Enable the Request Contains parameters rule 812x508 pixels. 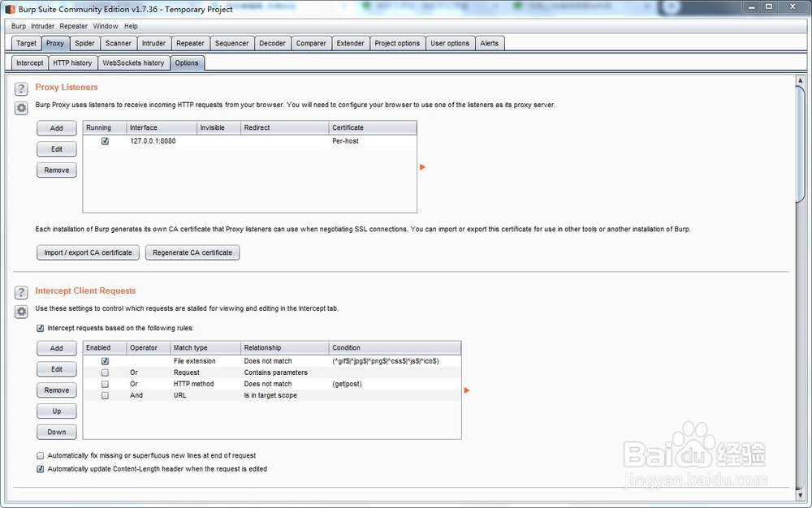105,372
